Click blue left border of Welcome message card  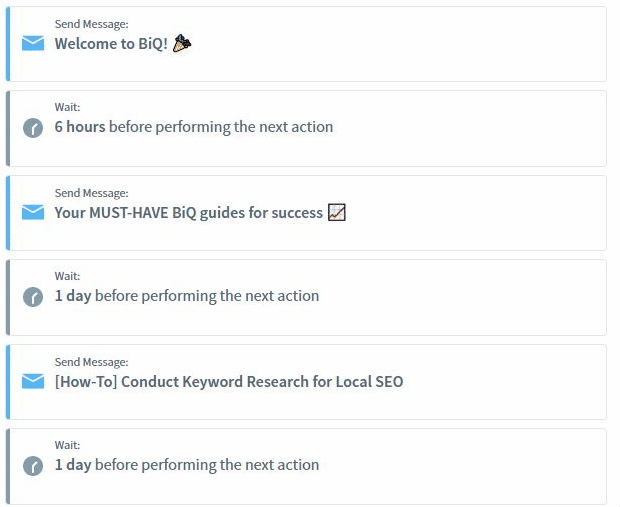click(8, 44)
